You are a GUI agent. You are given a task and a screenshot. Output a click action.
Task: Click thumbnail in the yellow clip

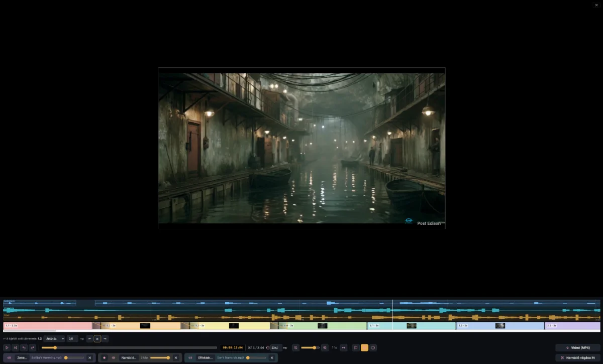click(234, 326)
